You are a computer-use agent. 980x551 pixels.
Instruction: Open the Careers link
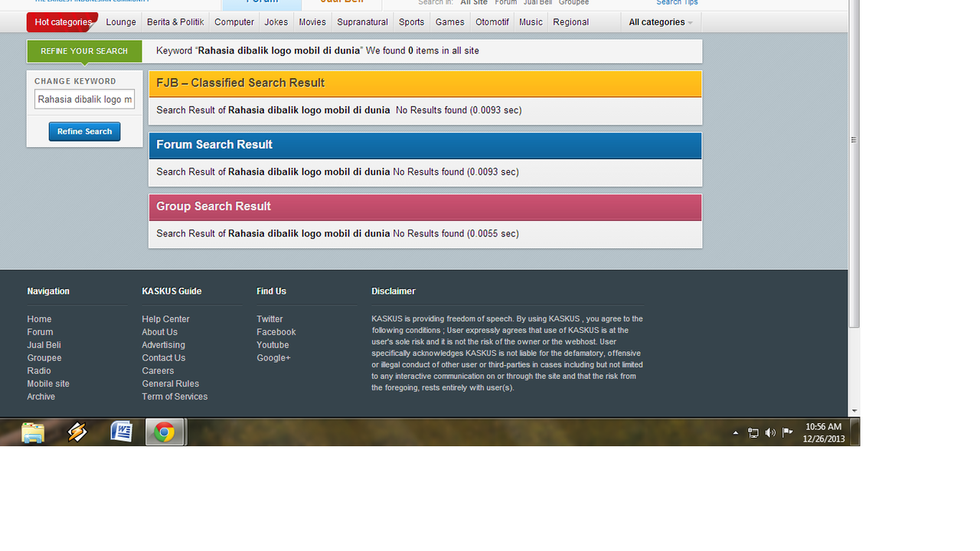(158, 371)
